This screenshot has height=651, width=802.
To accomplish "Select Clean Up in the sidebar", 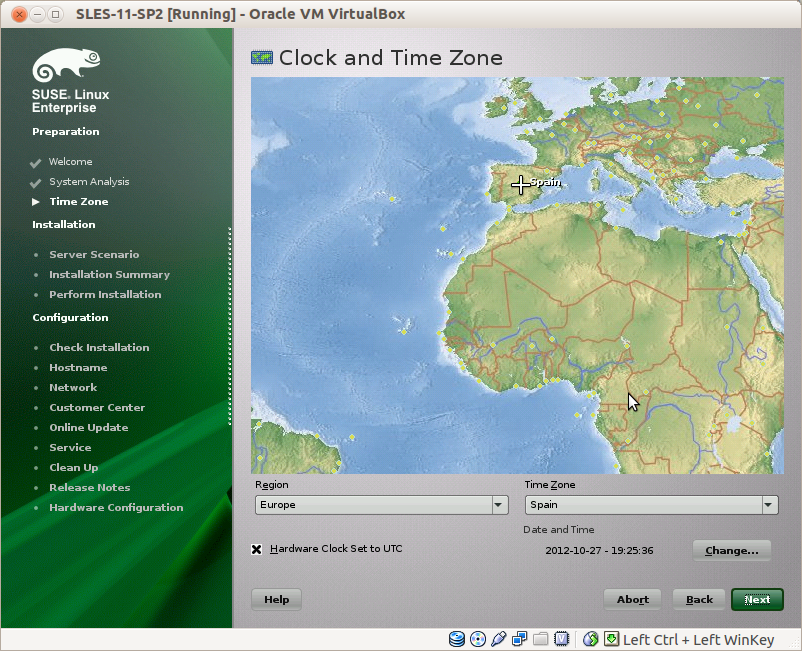I will point(74,467).
